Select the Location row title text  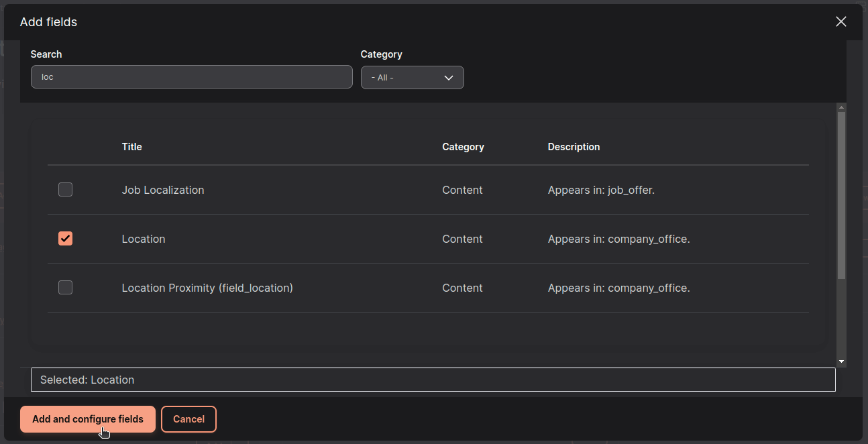coord(144,239)
